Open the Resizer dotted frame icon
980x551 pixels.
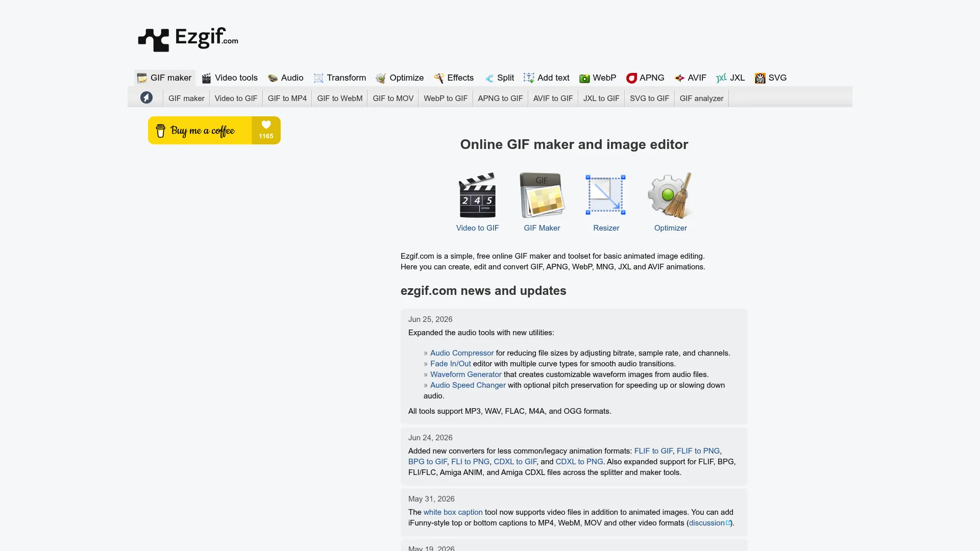click(606, 195)
